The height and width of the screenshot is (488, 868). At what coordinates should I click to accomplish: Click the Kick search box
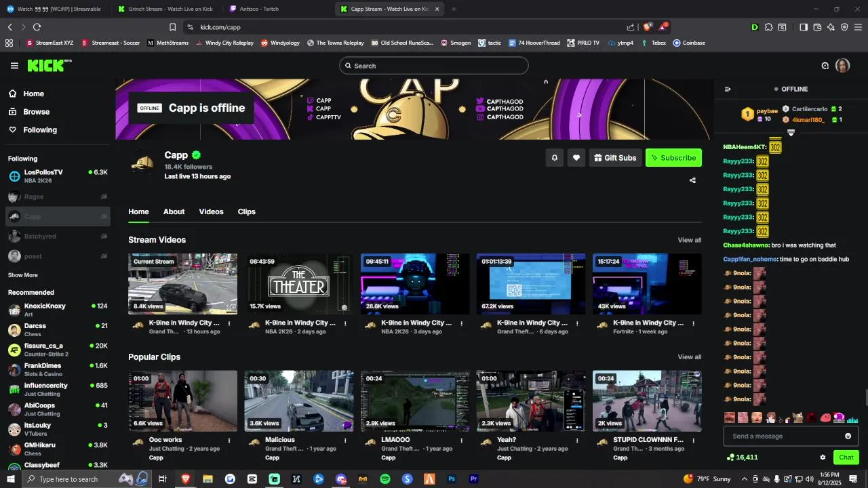(x=434, y=66)
